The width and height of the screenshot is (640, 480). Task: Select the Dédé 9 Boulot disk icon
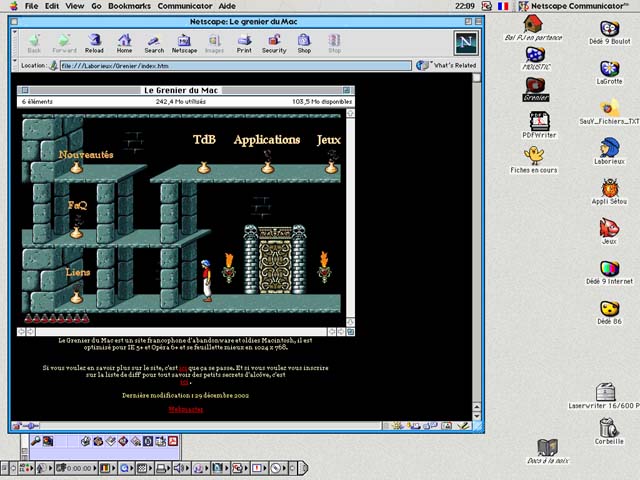click(609, 32)
